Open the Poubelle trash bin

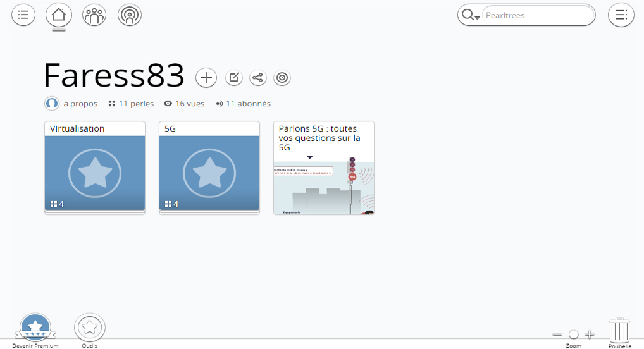tap(619, 331)
